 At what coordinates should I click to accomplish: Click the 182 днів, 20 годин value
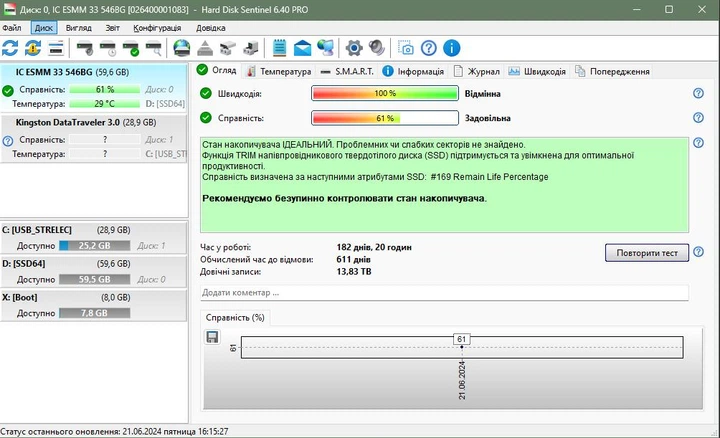coord(374,247)
